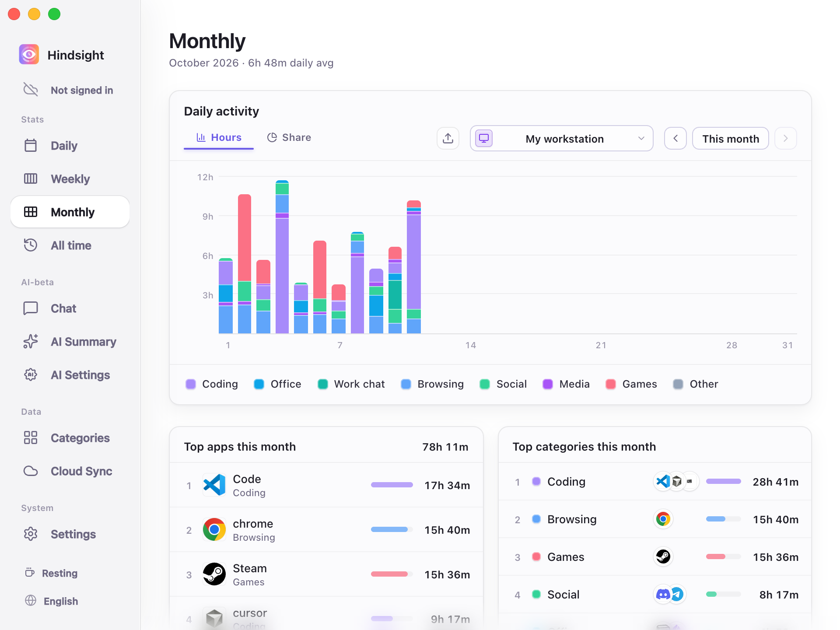Toggle the Browsing legend series
The image size is (840, 630).
432,384
